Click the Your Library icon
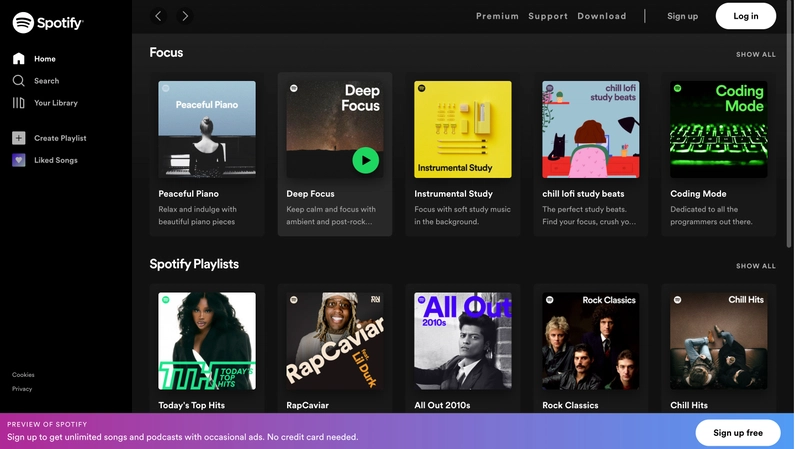 [18, 103]
